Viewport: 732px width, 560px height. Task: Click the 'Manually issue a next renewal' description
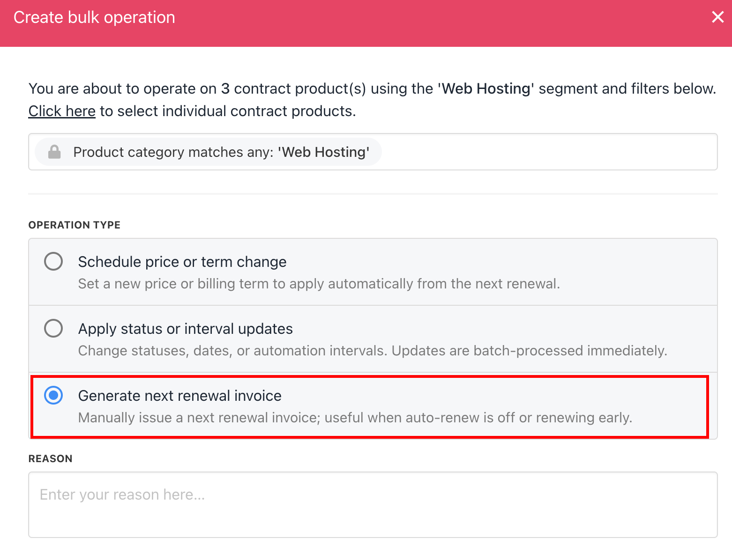click(x=355, y=418)
